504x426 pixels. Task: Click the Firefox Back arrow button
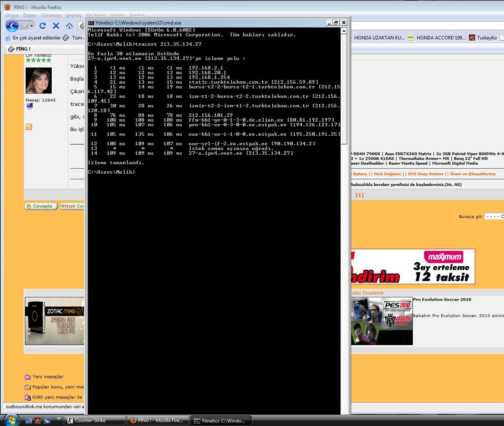(12, 26)
